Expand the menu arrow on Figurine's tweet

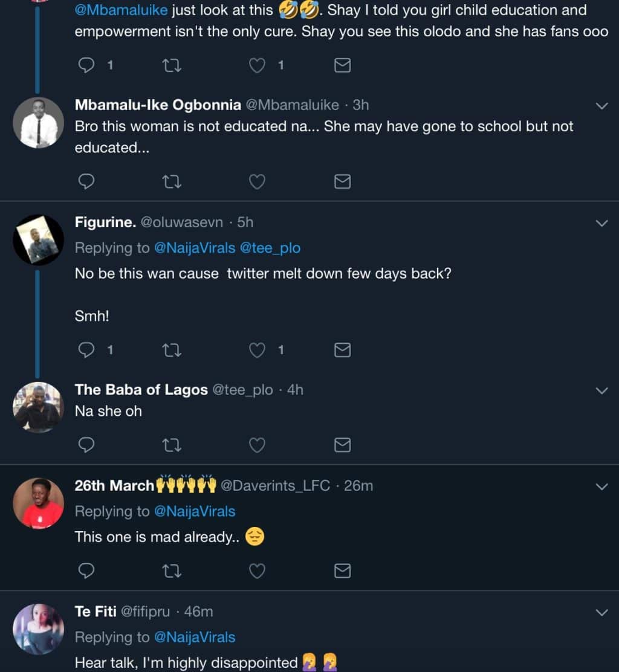(x=601, y=224)
